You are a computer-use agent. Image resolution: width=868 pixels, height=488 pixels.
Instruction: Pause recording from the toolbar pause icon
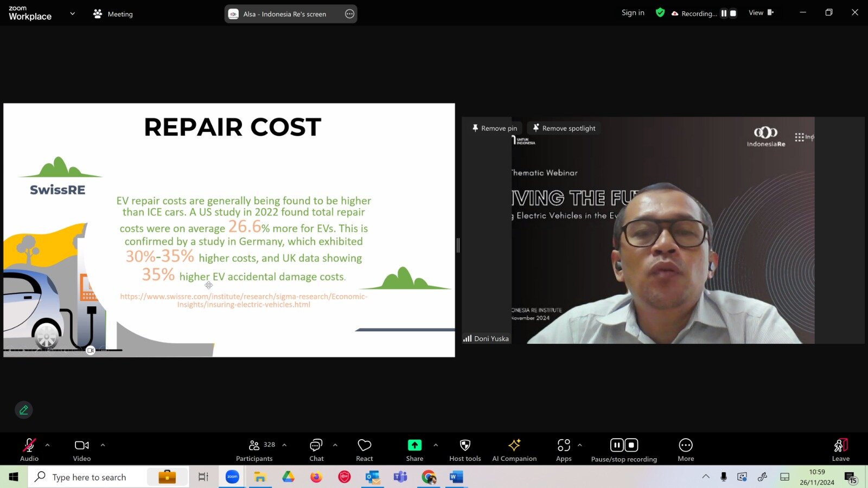617,445
